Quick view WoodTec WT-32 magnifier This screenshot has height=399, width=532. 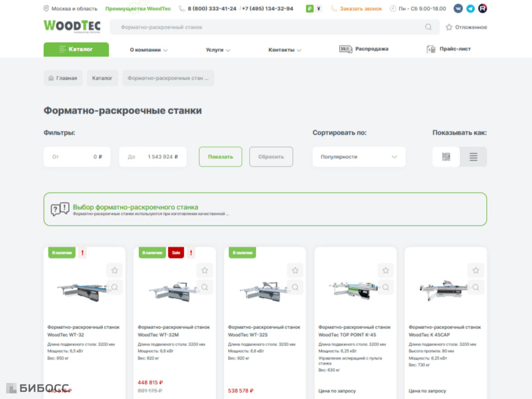115,287
